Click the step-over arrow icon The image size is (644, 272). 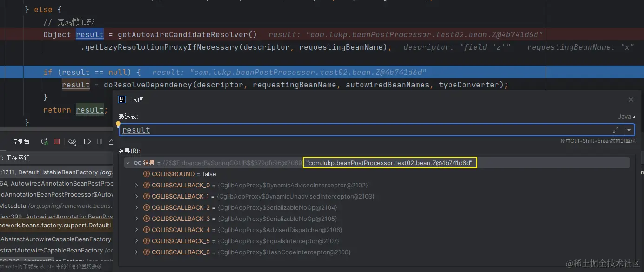[111, 141]
